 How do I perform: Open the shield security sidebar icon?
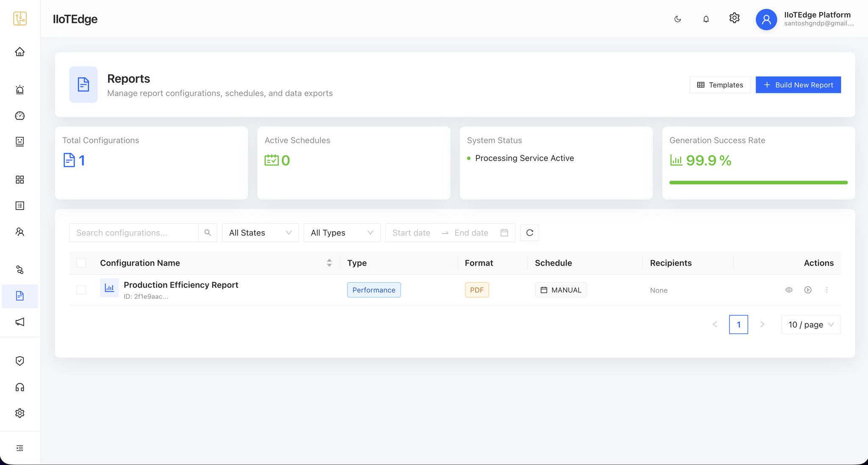click(x=19, y=361)
